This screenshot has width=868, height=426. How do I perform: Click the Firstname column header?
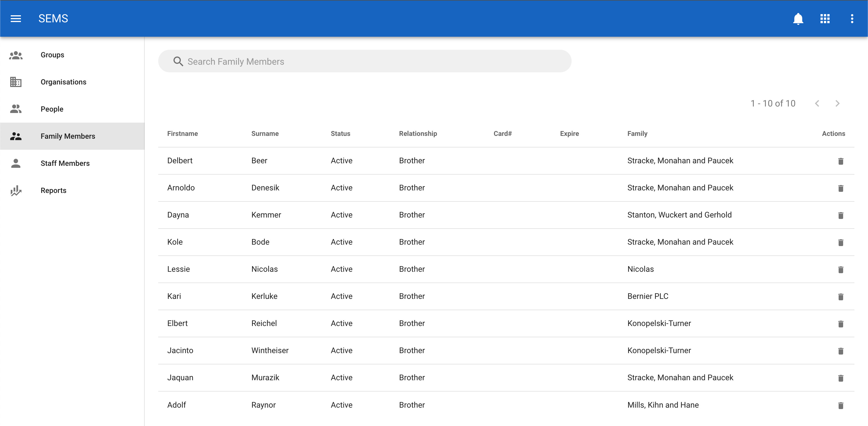click(x=182, y=134)
